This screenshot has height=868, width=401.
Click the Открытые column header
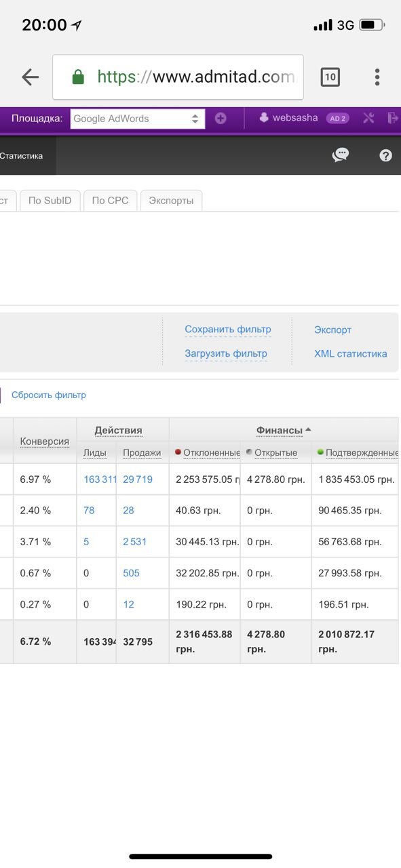[x=272, y=453]
